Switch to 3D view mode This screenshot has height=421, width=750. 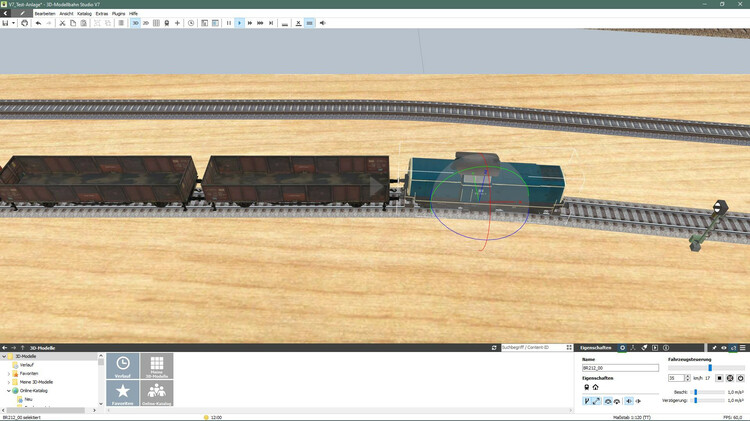[135, 23]
